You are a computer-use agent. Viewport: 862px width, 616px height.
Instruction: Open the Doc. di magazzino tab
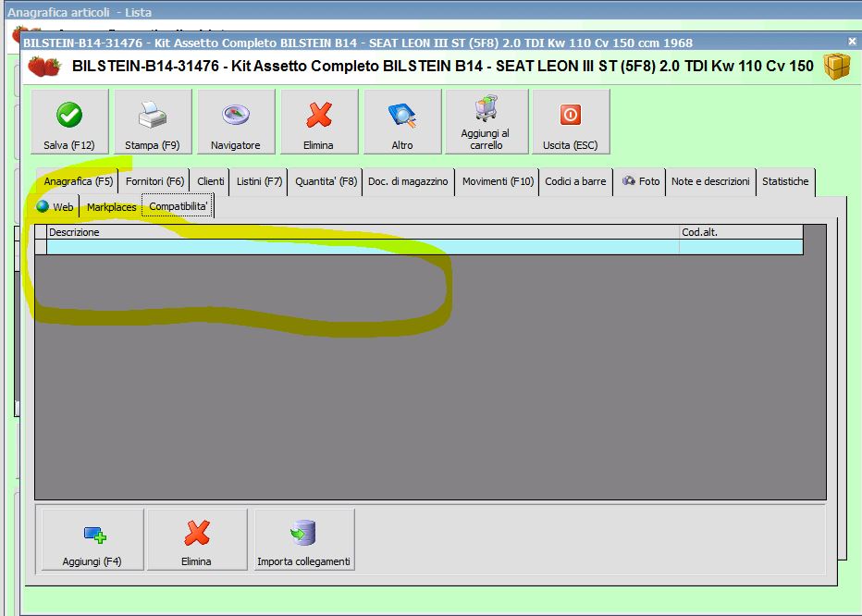tap(408, 181)
